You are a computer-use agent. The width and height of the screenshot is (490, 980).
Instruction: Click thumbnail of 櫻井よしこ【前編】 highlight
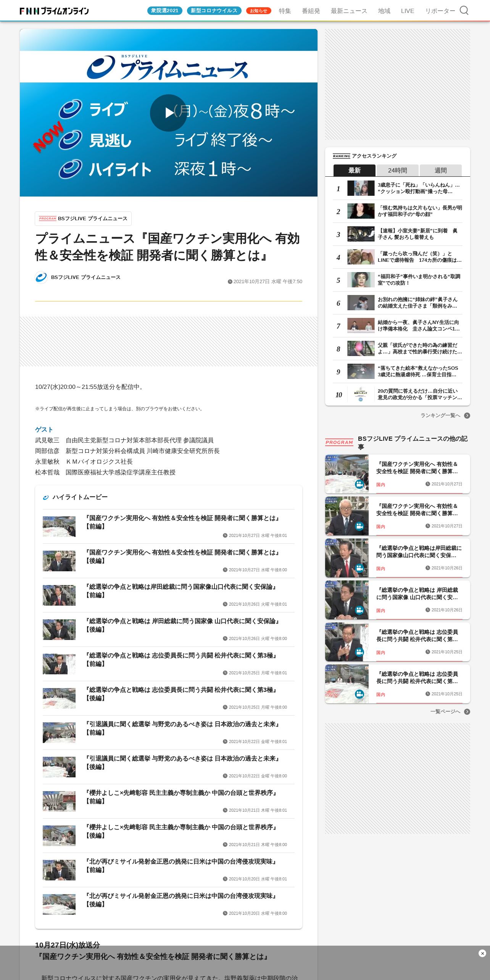tap(59, 801)
